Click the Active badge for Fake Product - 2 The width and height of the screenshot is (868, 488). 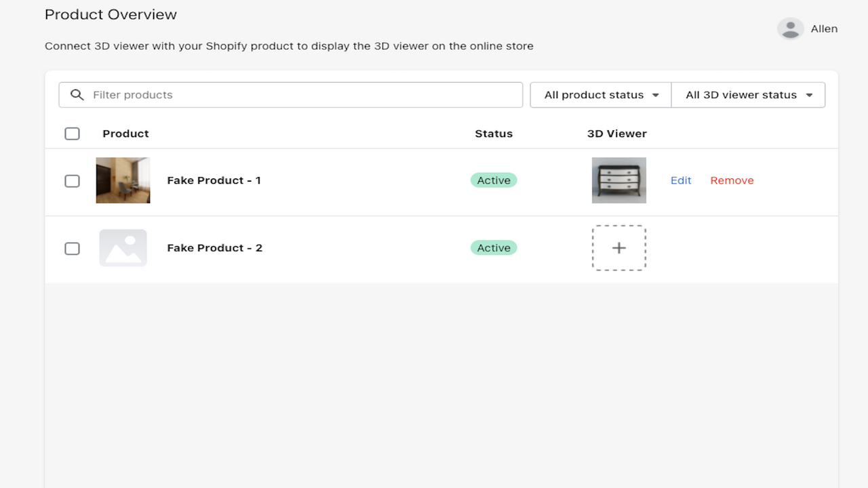coord(494,248)
